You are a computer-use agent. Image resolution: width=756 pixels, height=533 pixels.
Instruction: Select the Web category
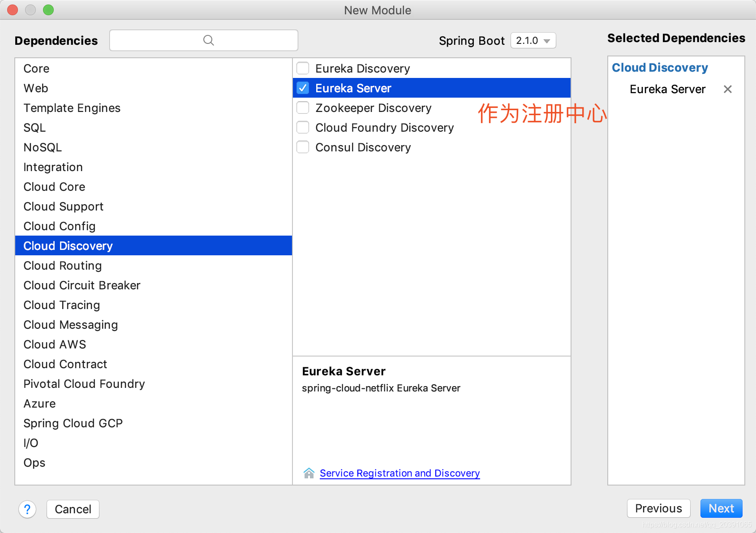point(154,88)
